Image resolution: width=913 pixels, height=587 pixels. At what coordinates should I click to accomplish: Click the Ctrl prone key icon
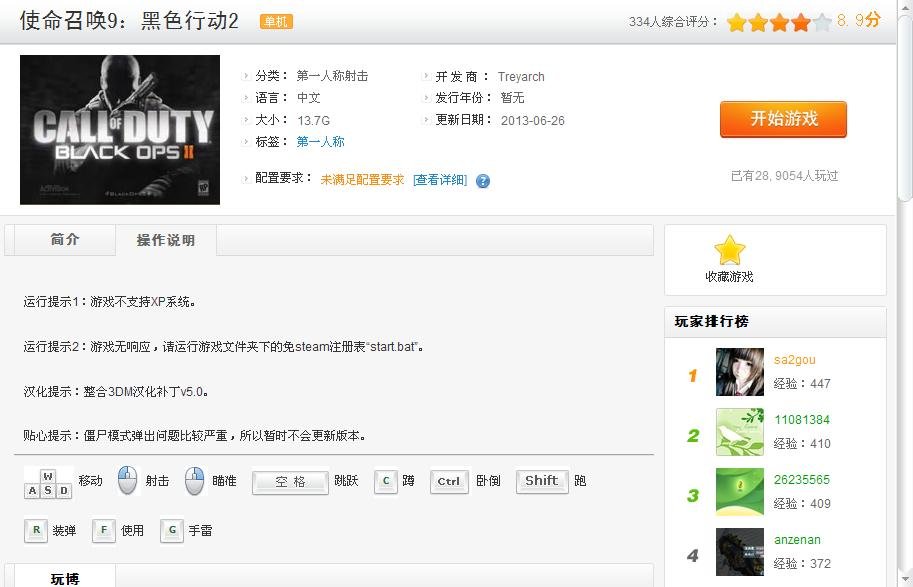click(x=449, y=482)
